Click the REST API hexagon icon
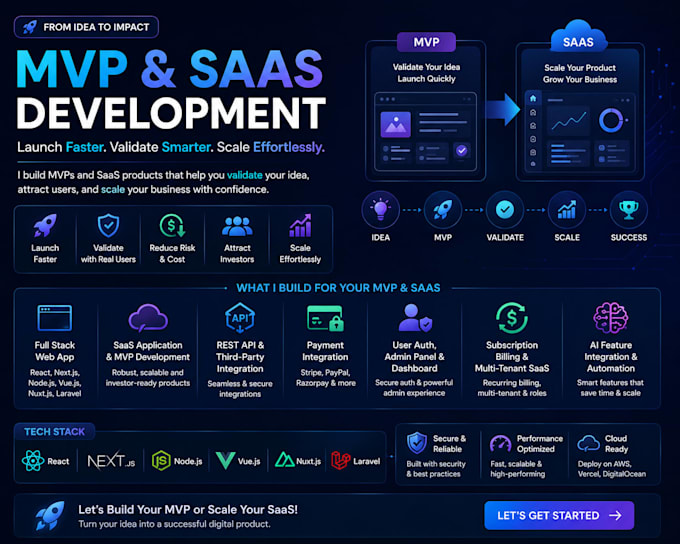The image size is (680, 544). [x=240, y=318]
